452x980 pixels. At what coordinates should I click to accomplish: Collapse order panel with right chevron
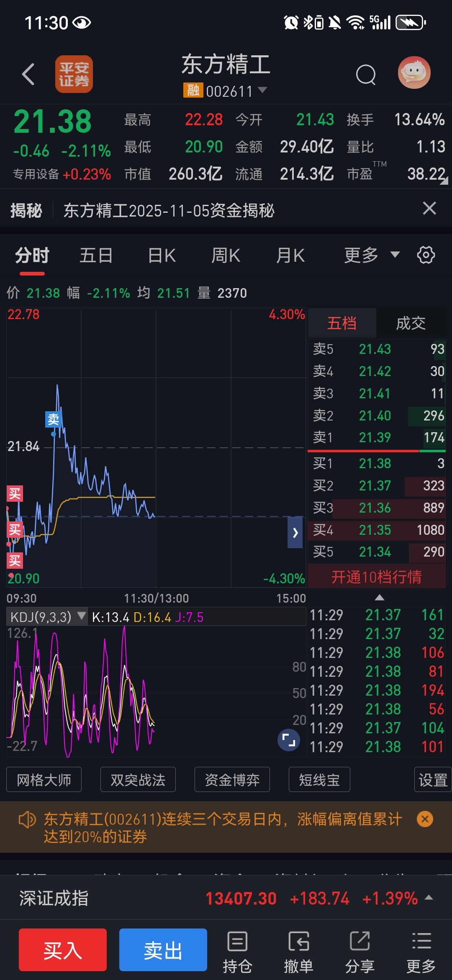click(295, 533)
